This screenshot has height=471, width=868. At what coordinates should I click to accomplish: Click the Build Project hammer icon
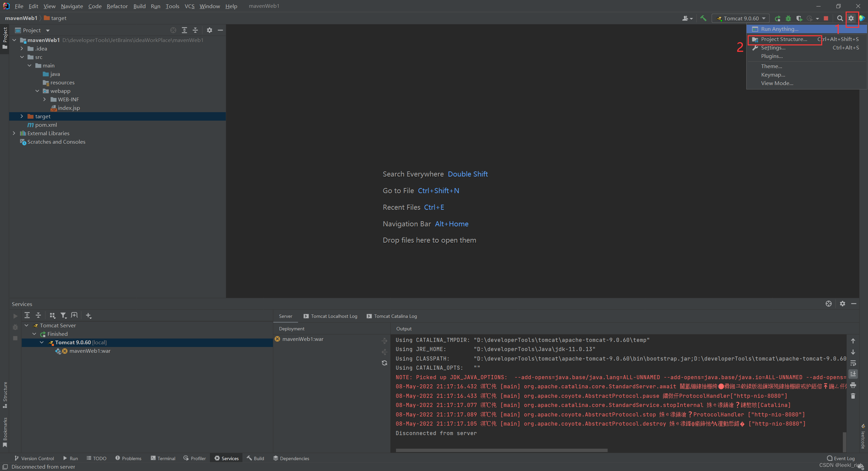[x=703, y=18]
